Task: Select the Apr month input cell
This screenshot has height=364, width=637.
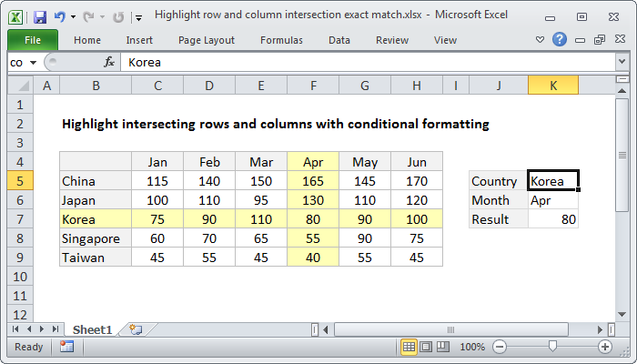Action: coord(553,200)
